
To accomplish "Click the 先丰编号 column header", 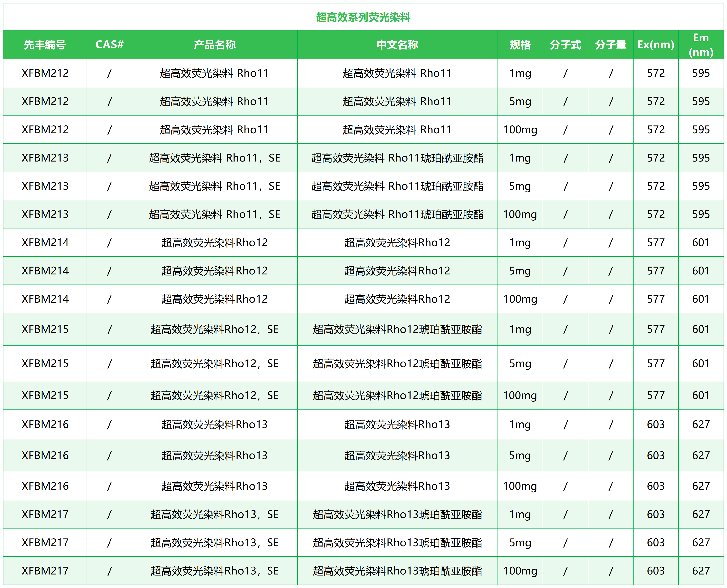I will tap(45, 44).
